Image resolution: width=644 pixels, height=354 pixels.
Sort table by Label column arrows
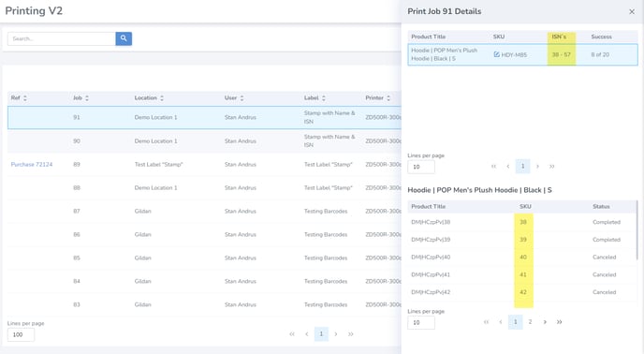[x=324, y=97]
